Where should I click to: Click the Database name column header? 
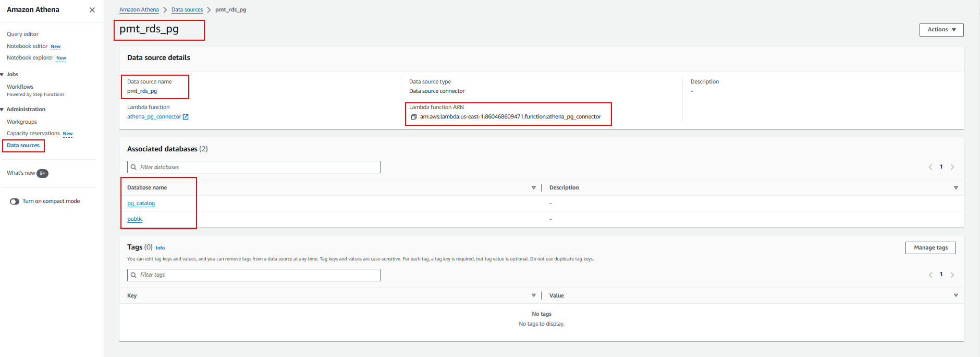tap(147, 188)
